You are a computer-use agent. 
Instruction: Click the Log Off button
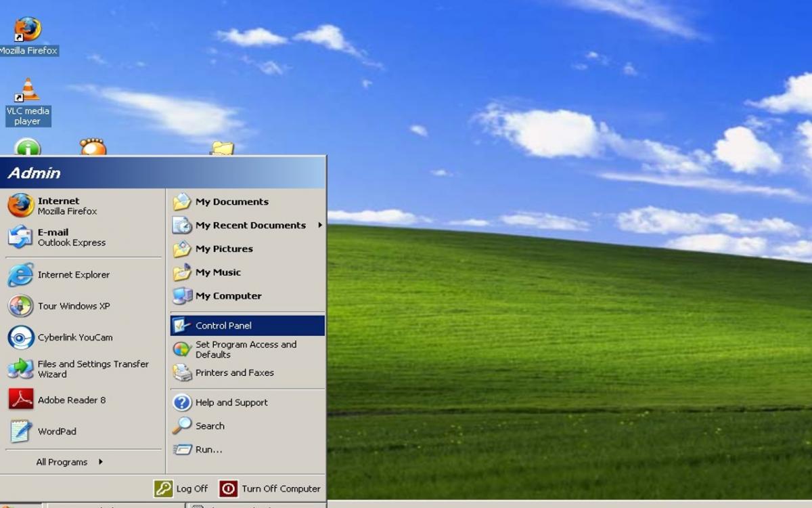tap(181, 488)
